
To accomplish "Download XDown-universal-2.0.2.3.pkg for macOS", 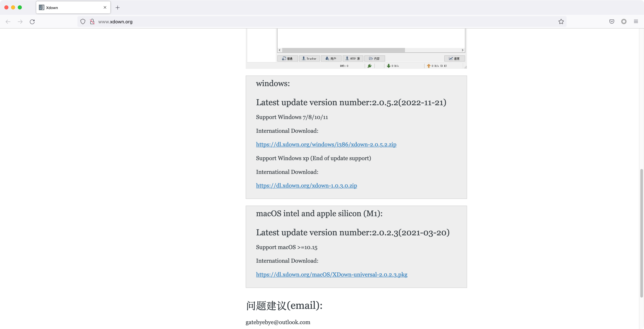I will click(x=332, y=275).
